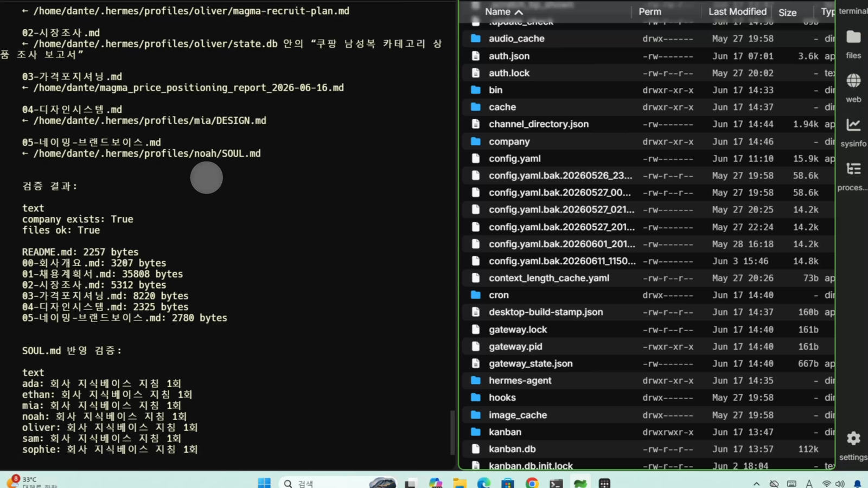Open the image_cache folder icon

(476, 415)
